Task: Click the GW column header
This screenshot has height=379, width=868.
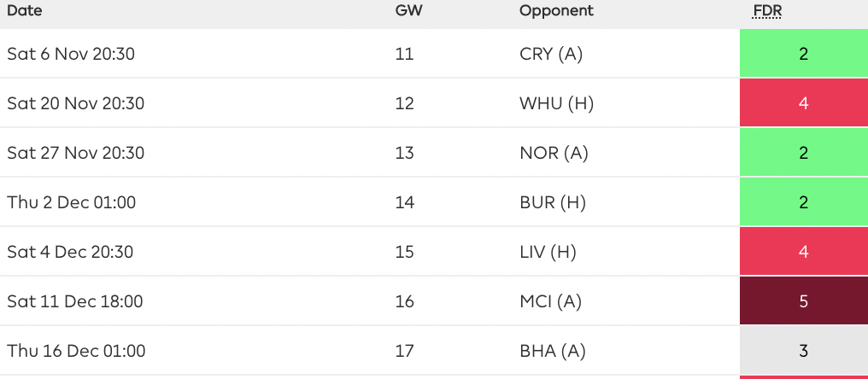Action: pyautogui.click(x=407, y=11)
